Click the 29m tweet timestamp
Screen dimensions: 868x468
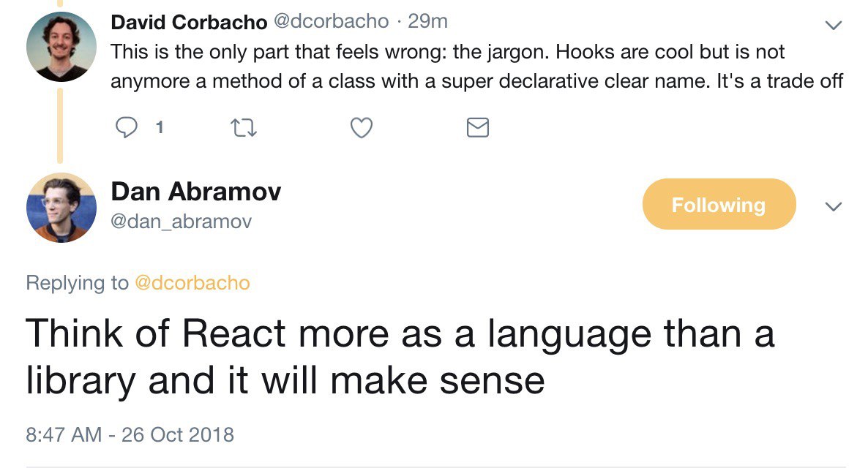tap(427, 22)
